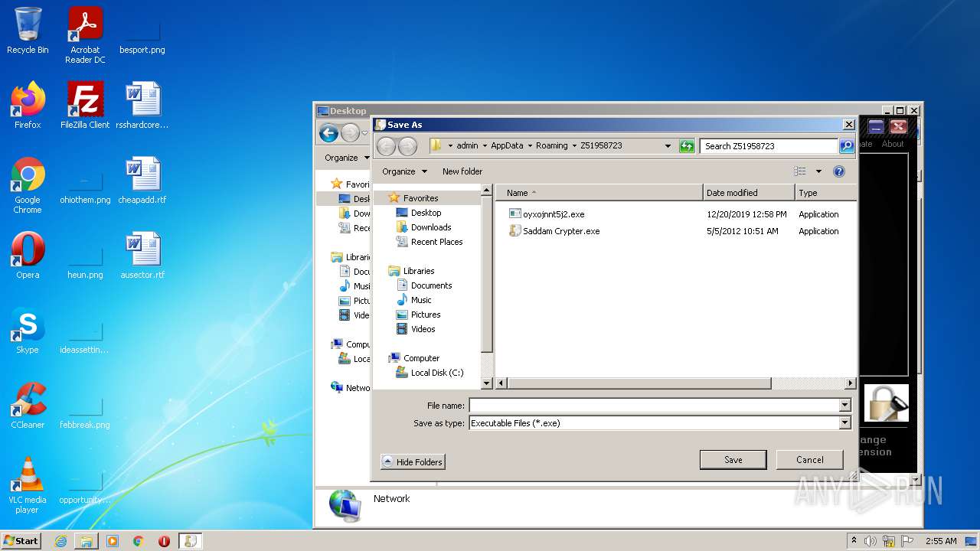
Task: Open Internet Explorer from the taskbar
Action: pyautogui.click(x=60, y=541)
